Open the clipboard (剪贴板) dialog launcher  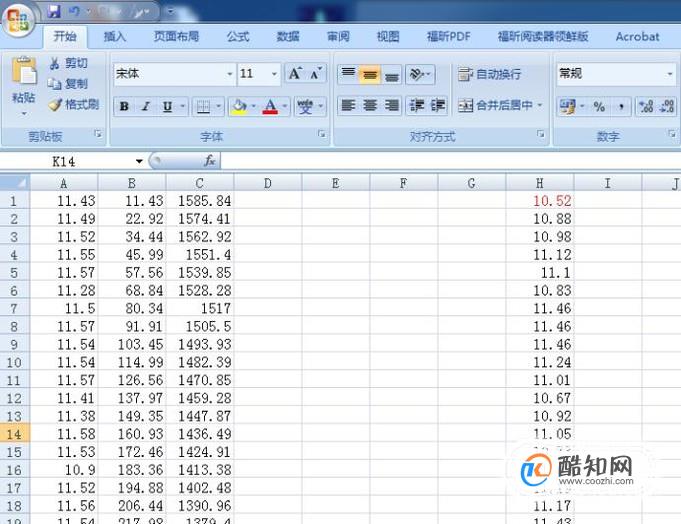point(98,134)
